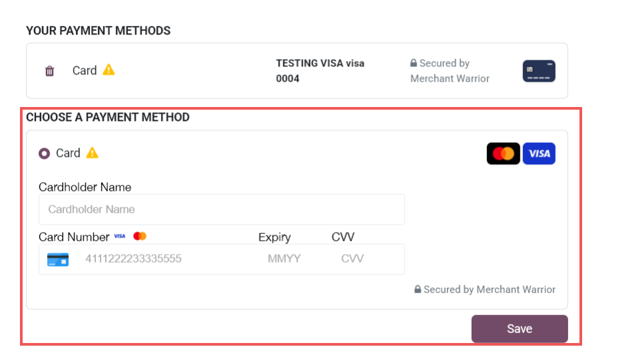
Task: Click Secured by Merchant Warrior text below form
Action: tap(489, 290)
